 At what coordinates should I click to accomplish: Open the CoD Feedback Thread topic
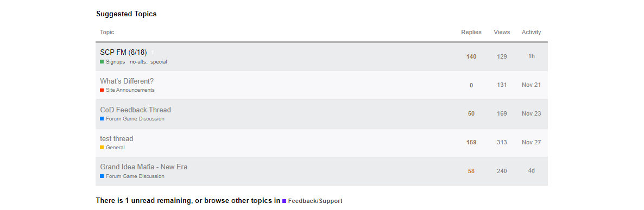pyautogui.click(x=136, y=110)
